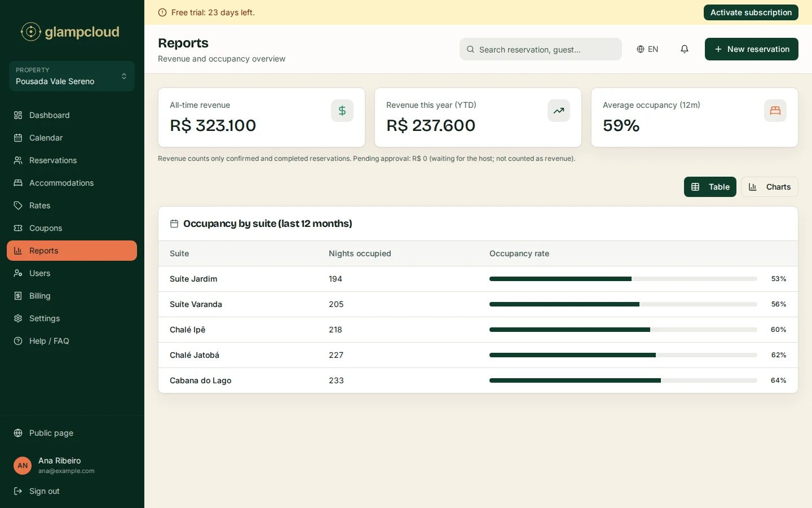Open Rates from the sidebar
Viewport: 812px width, 508px height.
pos(72,205)
